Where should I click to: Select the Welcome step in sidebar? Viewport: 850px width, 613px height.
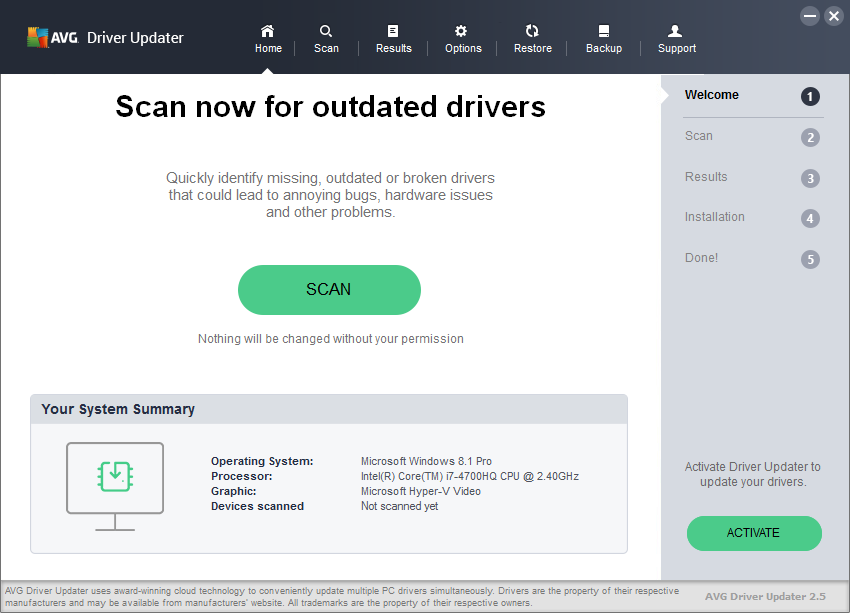point(711,95)
